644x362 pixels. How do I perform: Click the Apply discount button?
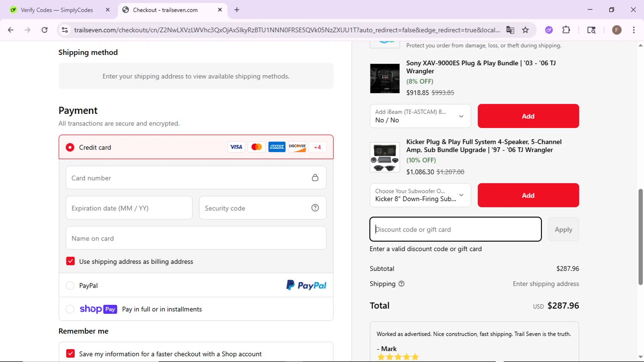click(x=563, y=229)
